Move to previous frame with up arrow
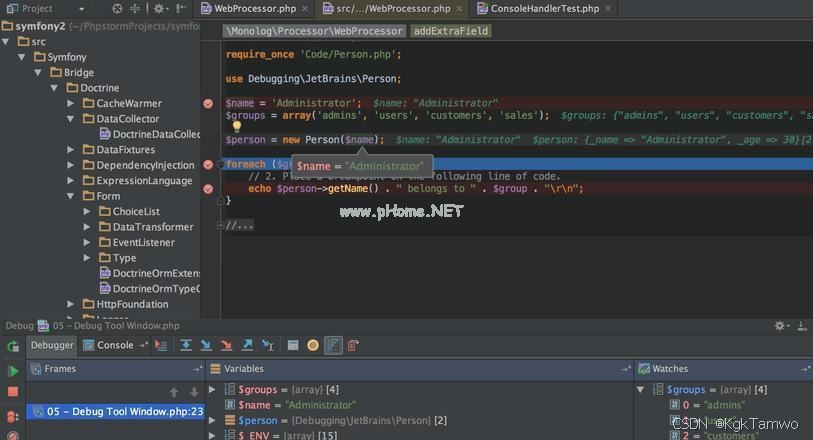The width and height of the screenshot is (813, 440). tap(174, 392)
